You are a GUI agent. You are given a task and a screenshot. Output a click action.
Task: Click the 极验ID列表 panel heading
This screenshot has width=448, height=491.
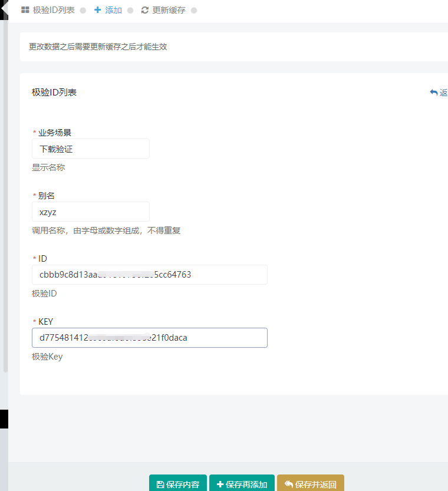pyautogui.click(x=54, y=93)
